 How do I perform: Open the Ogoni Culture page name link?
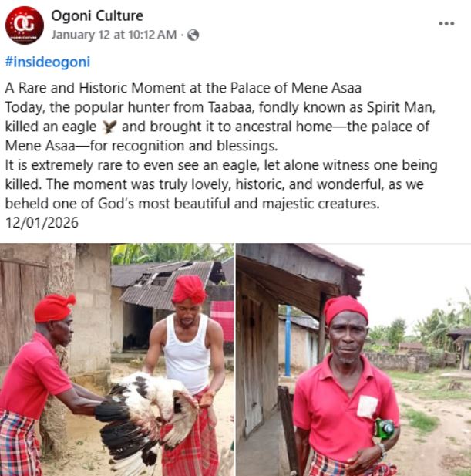point(97,15)
